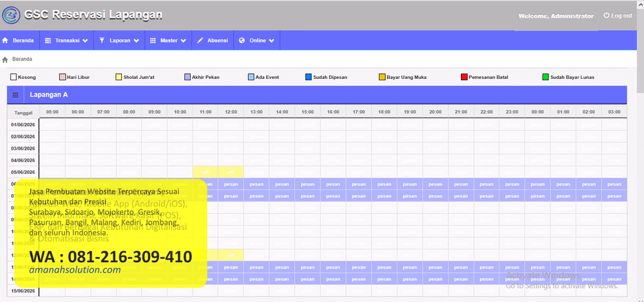Open the Laporan menu

click(119, 40)
